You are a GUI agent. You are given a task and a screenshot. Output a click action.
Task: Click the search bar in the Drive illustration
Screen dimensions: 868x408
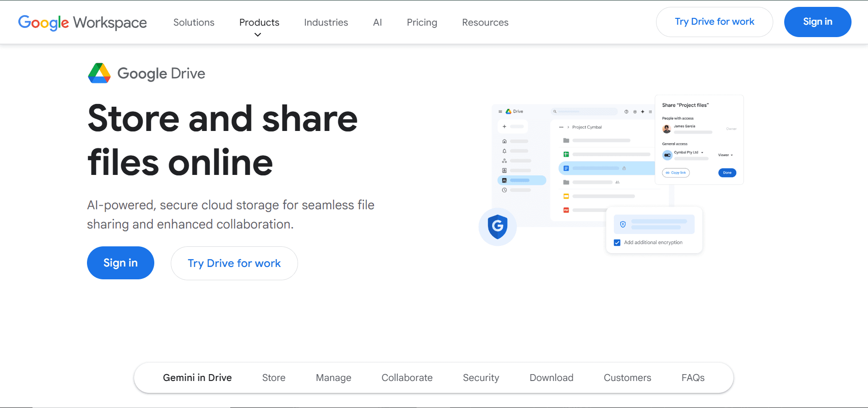point(584,111)
